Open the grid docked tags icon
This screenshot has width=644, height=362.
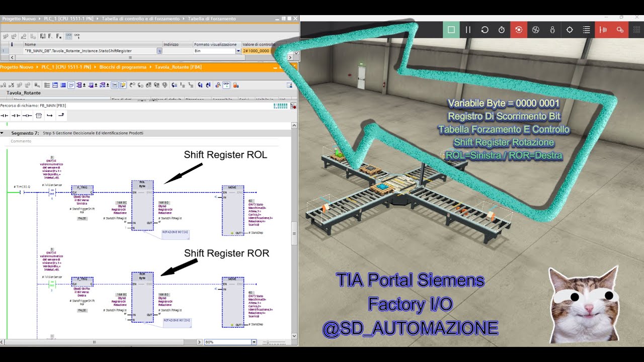click(636, 30)
